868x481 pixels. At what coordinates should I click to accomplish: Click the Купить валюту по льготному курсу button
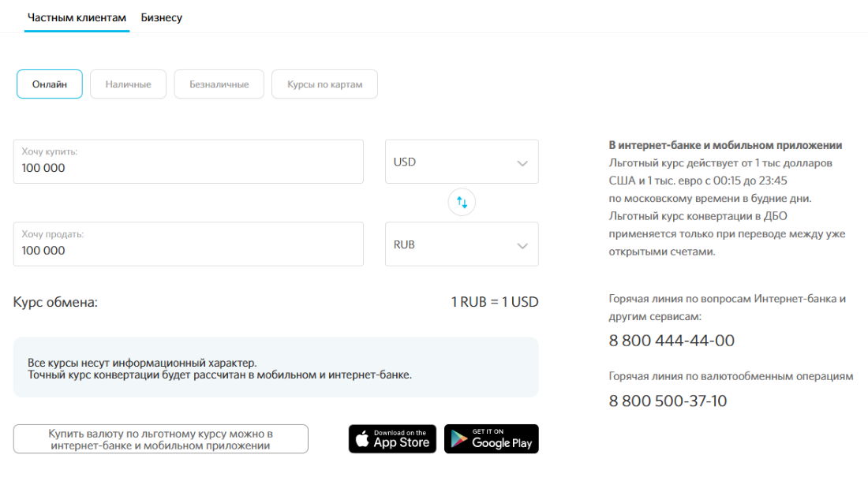click(160, 439)
